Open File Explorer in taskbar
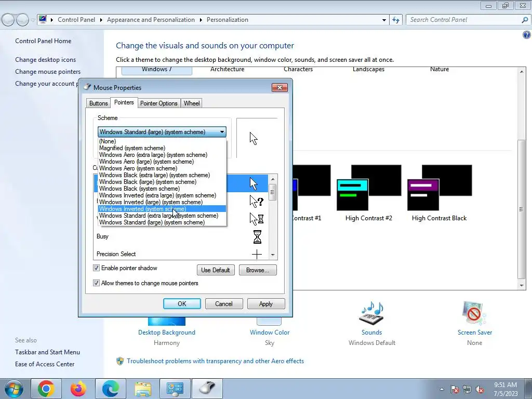This screenshot has height=399, width=532. [143, 389]
